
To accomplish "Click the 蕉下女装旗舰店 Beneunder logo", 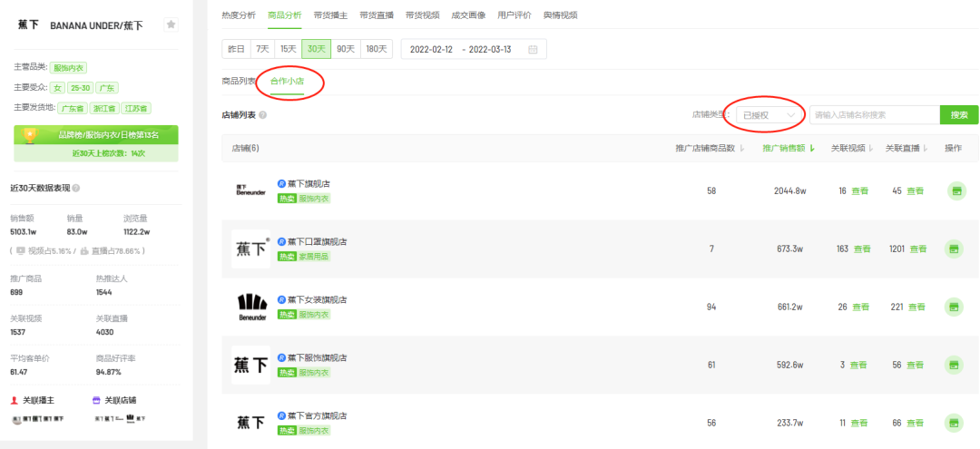I will pos(252,307).
